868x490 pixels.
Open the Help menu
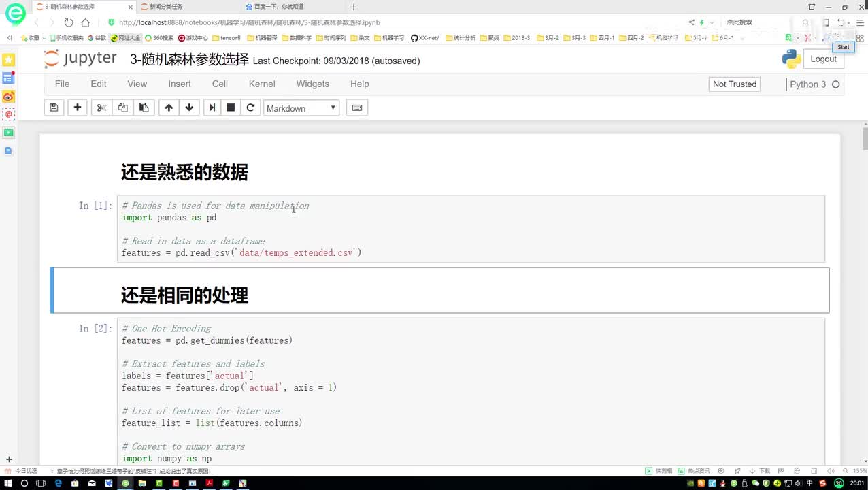(360, 84)
